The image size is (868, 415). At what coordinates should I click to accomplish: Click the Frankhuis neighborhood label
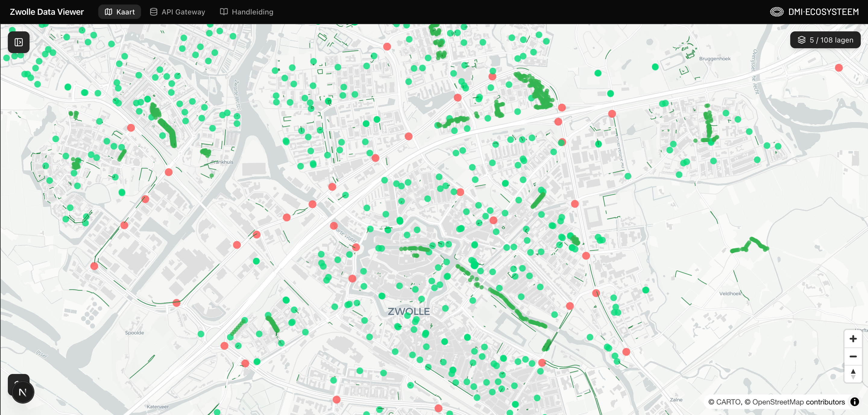(x=222, y=162)
